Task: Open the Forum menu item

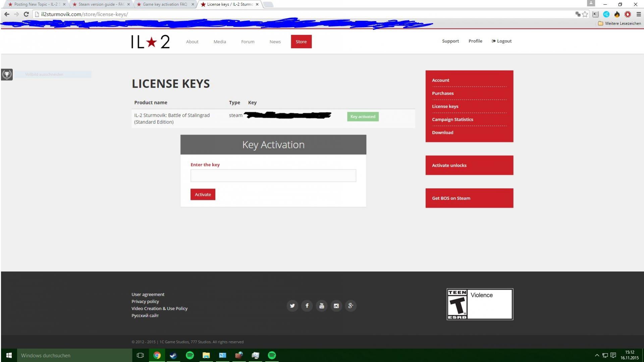Action: pyautogui.click(x=248, y=42)
